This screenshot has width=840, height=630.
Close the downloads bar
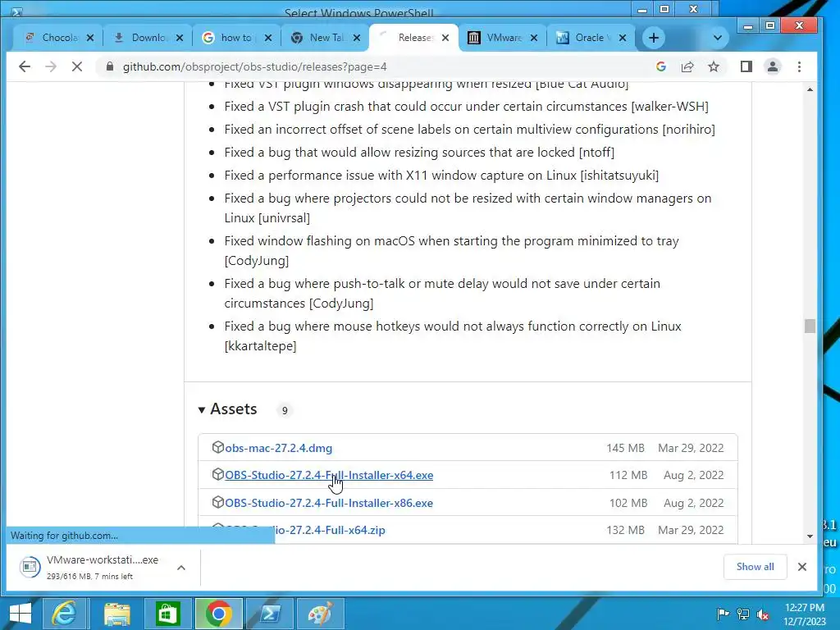[x=802, y=567]
